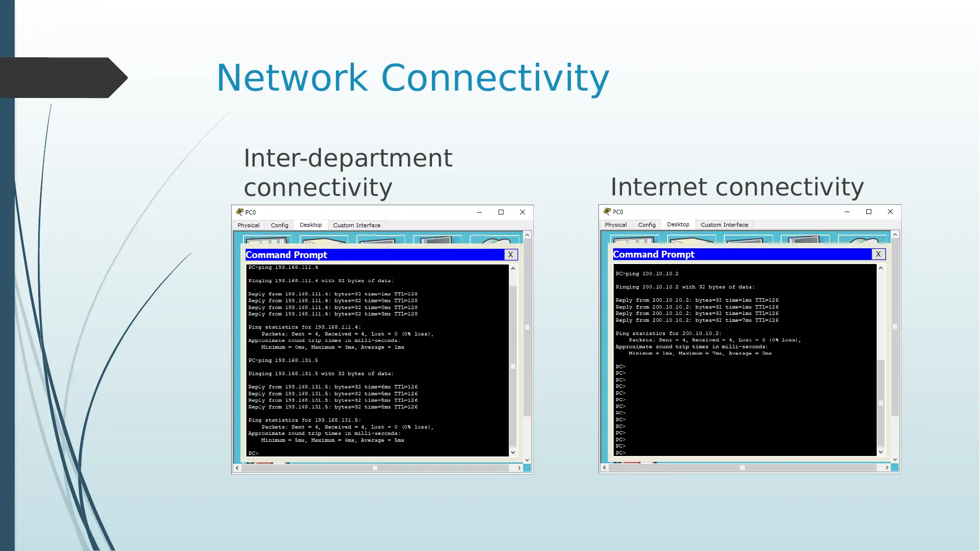Click the restore down button on left PC0
Image resolution: width=980 pixels, height=551 pixels.
[x=501, y=211]
